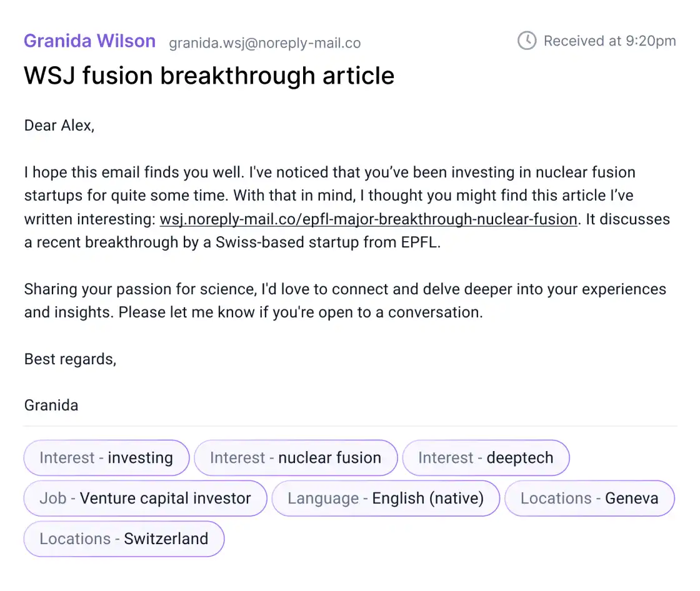Screen dimensions: 700x591
Task: Click the clock icon beside received time
Action: (527, 41)
